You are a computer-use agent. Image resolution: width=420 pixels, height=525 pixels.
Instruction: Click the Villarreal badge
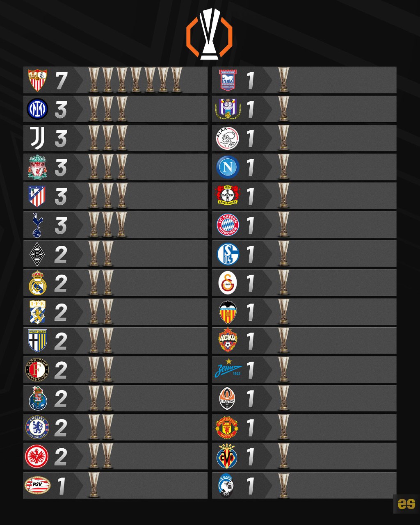click(x=227, y=456)
